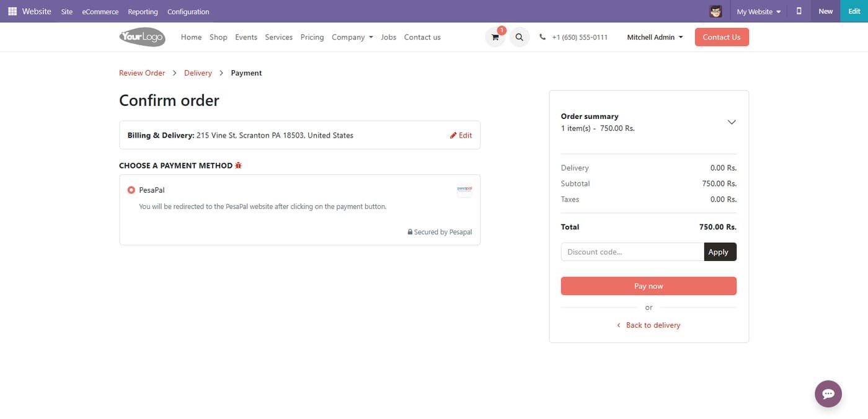Click the red debug bug icon
The width and height of the screenshot is (868, 419).
(238, 165)
